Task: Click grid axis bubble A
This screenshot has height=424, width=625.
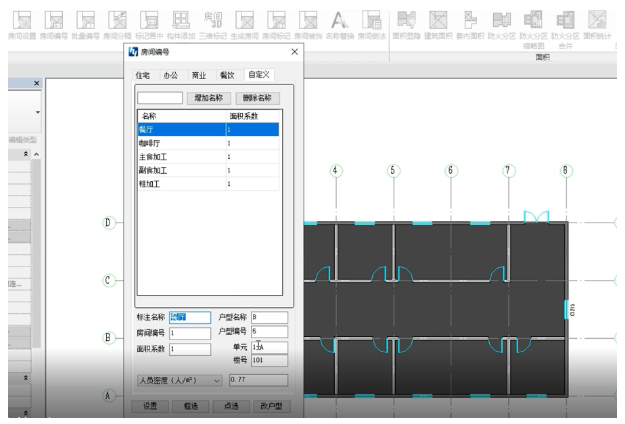Action: point(108,396)
